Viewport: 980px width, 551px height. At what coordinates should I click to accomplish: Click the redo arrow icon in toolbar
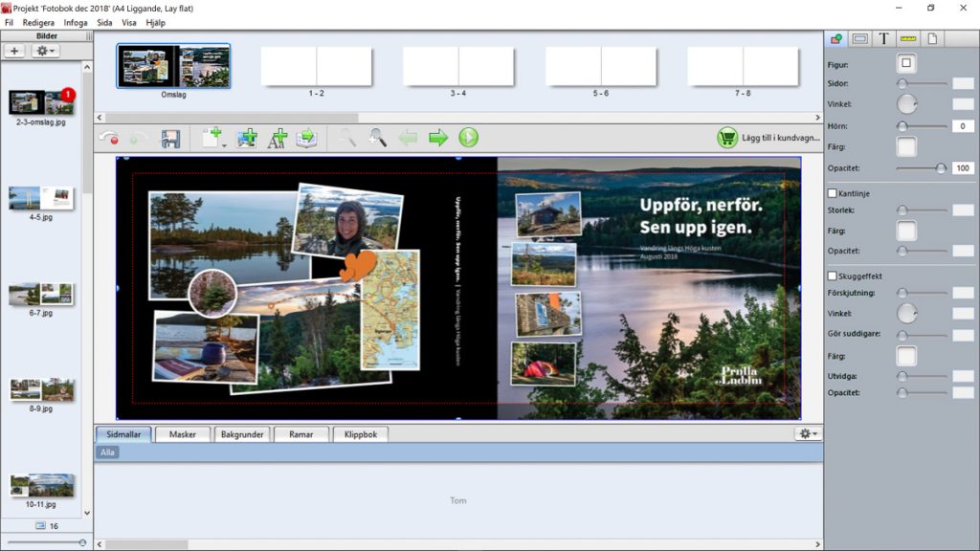138,138
